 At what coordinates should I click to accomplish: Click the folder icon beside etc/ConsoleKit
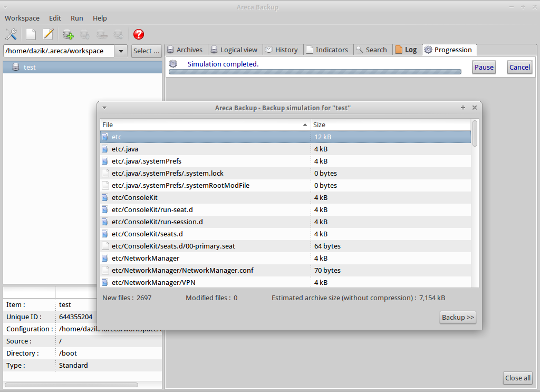[105, 197]
